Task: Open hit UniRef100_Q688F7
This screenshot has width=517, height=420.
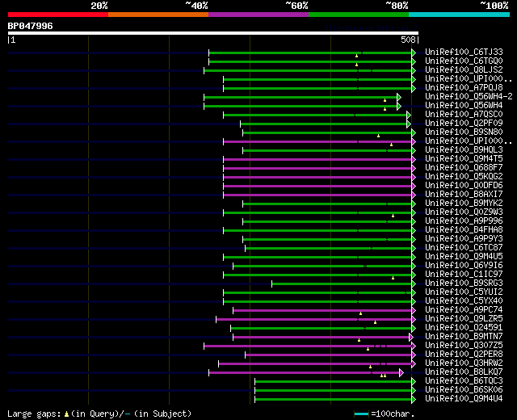Action: tap(464, 167)
